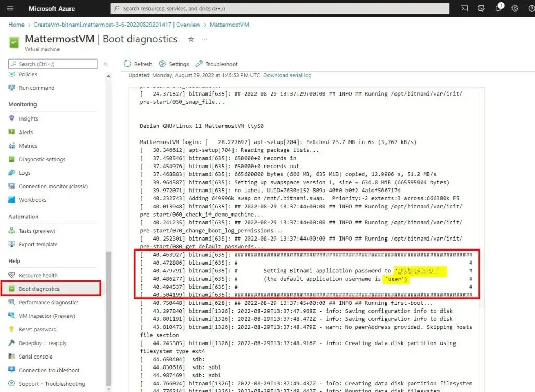Click the Resource health heart icon
The width and height of the screenshot is (535, 392).
click(11, 275)
